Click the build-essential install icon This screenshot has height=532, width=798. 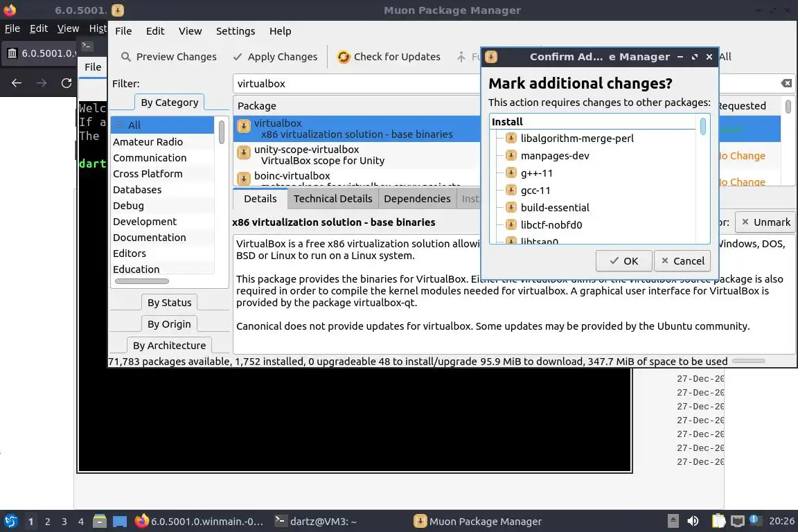pos(511,207)
